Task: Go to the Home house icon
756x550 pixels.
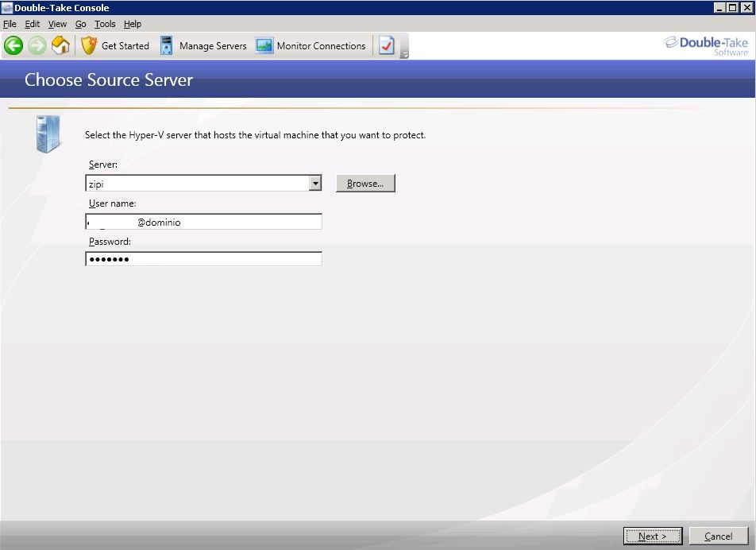Action: tap(60, 45)
